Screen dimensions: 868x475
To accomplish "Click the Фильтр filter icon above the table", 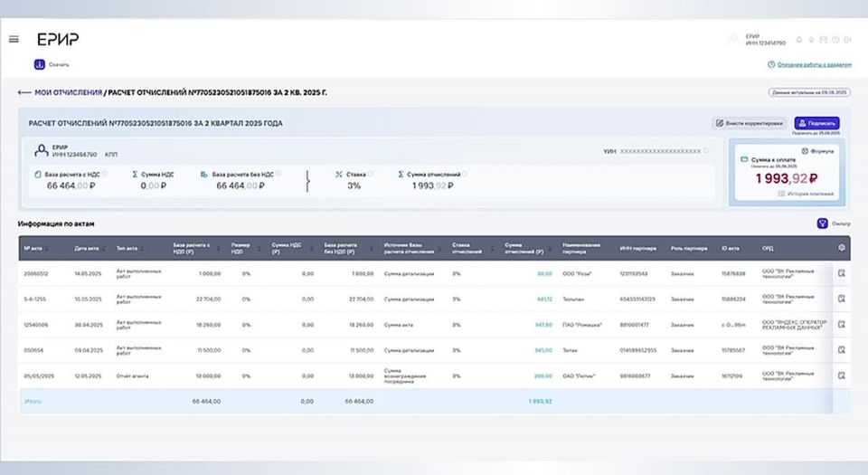I will (821, 224).
